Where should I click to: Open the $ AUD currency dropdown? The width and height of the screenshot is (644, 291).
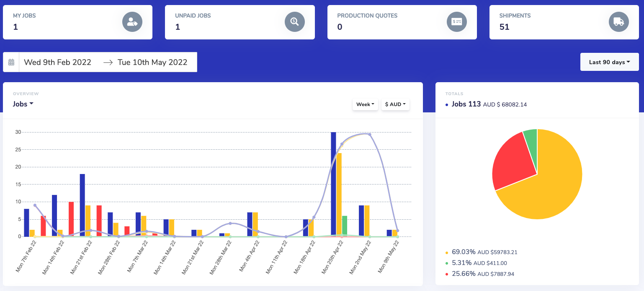tap(395, 104)
